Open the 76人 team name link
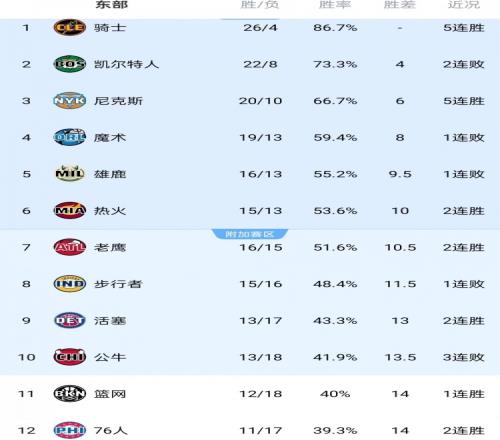This screenshot has height=440, width=500. coord(110,430)
